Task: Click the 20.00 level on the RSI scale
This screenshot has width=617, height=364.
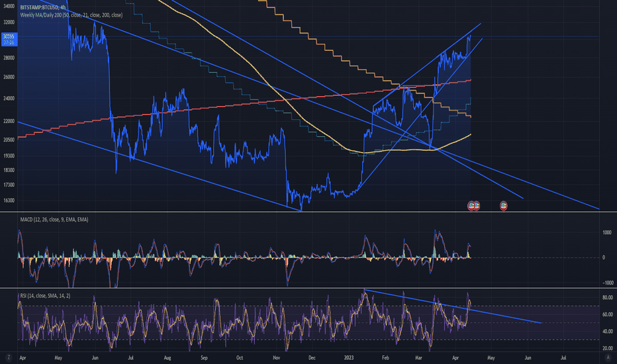Action: click(x=608, y=348)
